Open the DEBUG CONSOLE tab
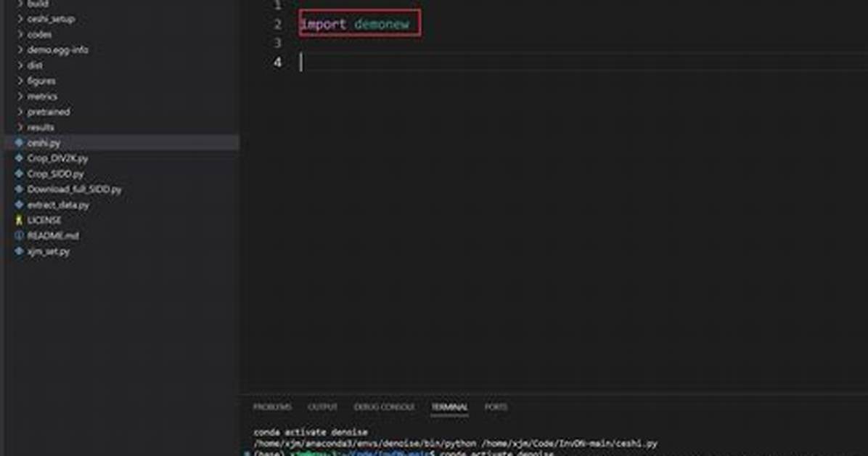Image resolution: width=868 pixels, height=456 pixels. coord(384,407)
